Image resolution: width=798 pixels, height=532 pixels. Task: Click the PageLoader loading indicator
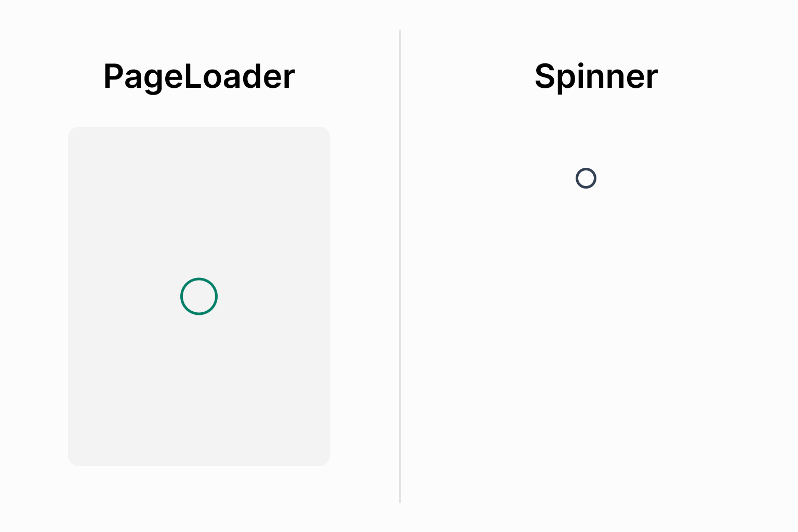pos(199,296)
